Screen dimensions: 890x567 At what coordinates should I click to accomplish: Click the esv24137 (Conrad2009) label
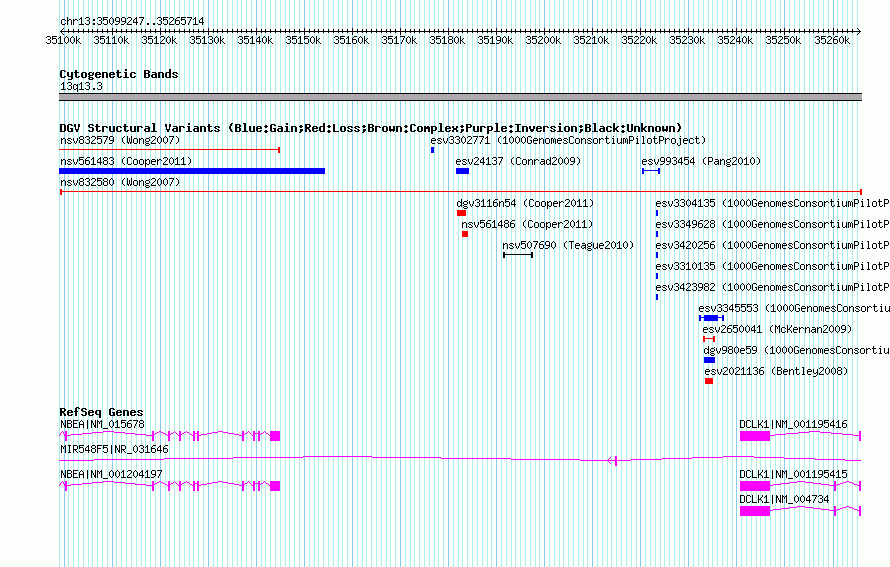[x=518, y=161]
